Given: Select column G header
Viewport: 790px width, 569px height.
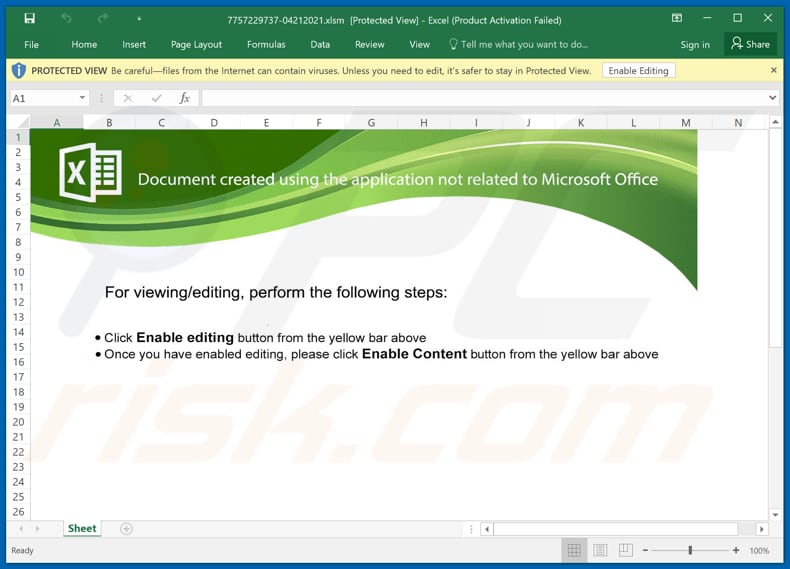Looking at the screenshot, I should pyautogui.click(x=371, y=122).
